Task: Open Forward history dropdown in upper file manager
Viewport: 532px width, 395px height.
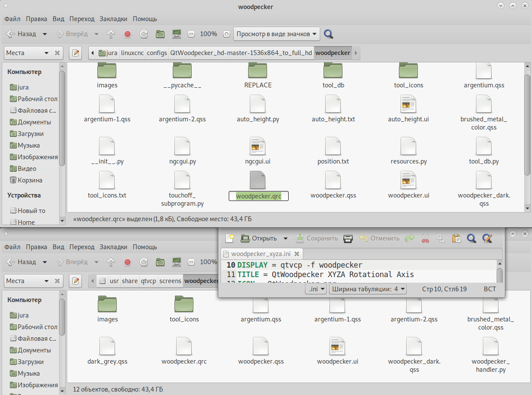Action: pos(96,34)
